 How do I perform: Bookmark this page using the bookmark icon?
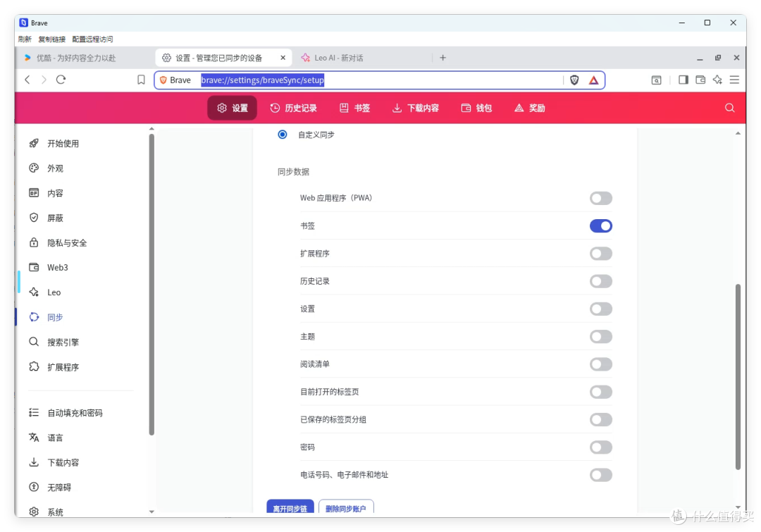point(141,80)
